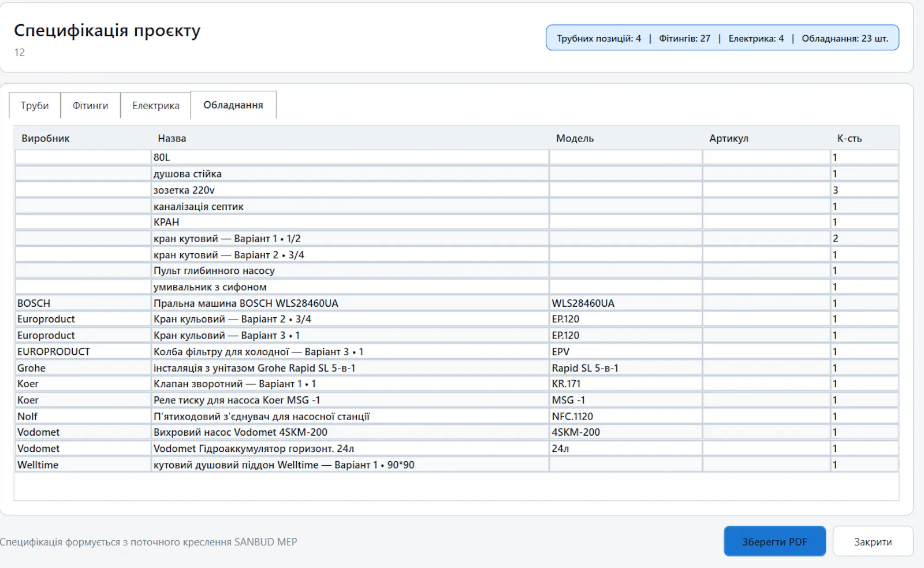Image resolution: width=924 pixels, height=568 pixels.
Task: Click the Специфікація проєкту heading
Action: pos(107,30)
